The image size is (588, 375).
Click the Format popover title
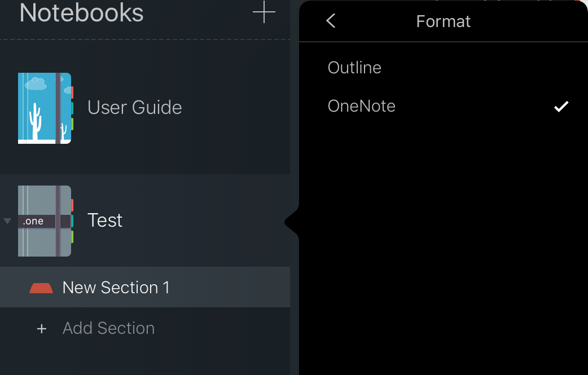pyautogui.click(x=443, y=21)
